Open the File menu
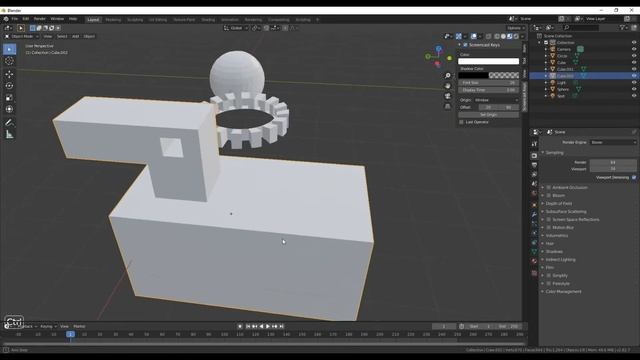Screen dimensions: 640x360 point(15,19)
